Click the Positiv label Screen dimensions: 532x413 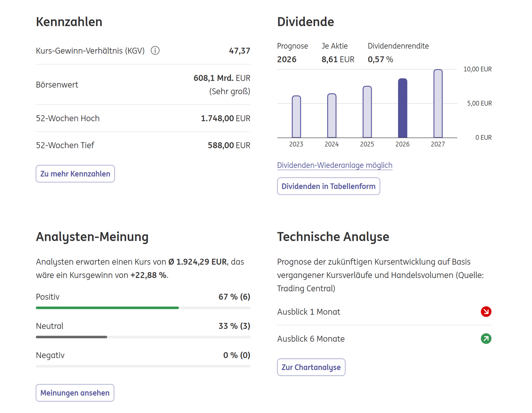[48, 297]
